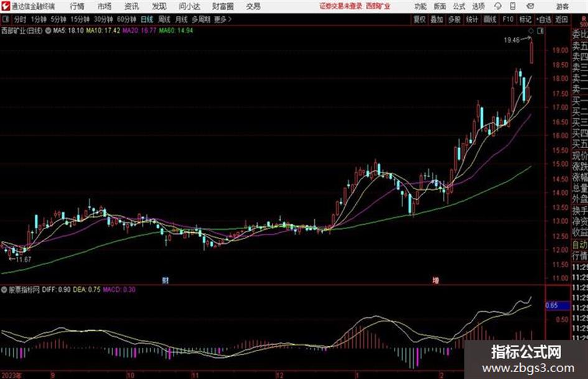
Task: Open the 行情 menu
Action: (77, 6)
